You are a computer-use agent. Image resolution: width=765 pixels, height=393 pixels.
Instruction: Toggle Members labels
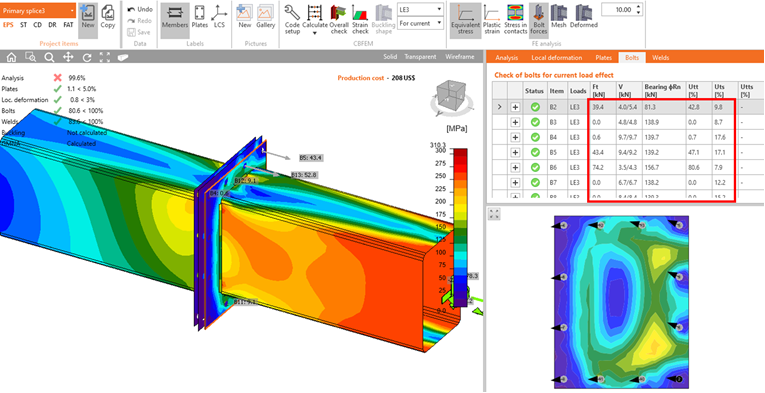tap(175, 18)
